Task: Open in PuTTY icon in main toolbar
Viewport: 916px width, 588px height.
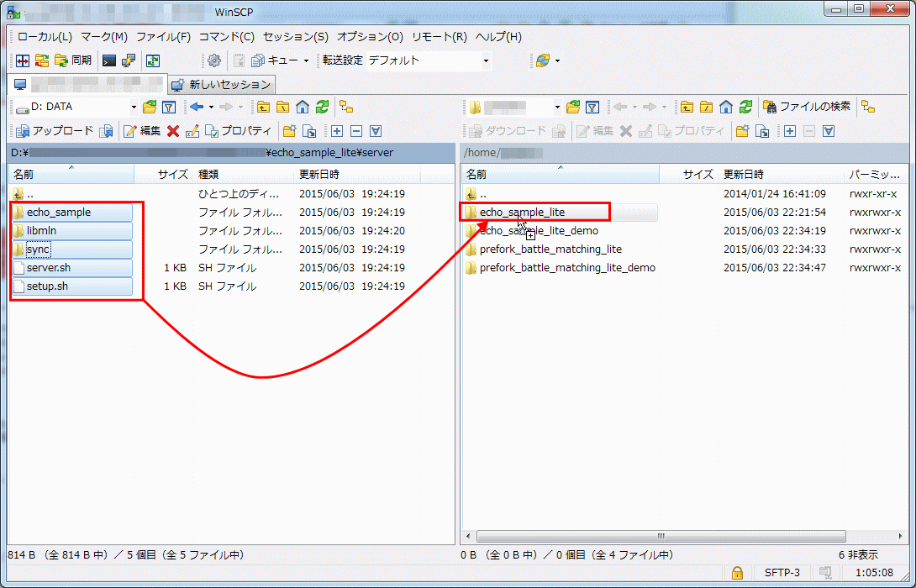Action: (x=129, y=60)
